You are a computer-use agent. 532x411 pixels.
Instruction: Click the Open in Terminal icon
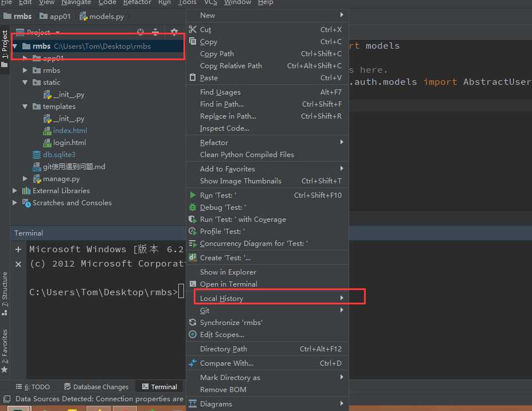pos(193,284)
